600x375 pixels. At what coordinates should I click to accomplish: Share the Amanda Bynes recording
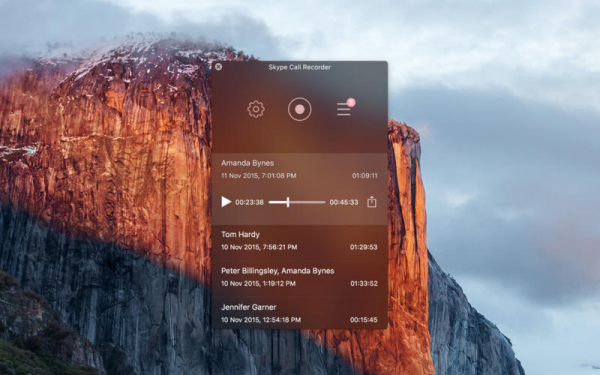372,202
